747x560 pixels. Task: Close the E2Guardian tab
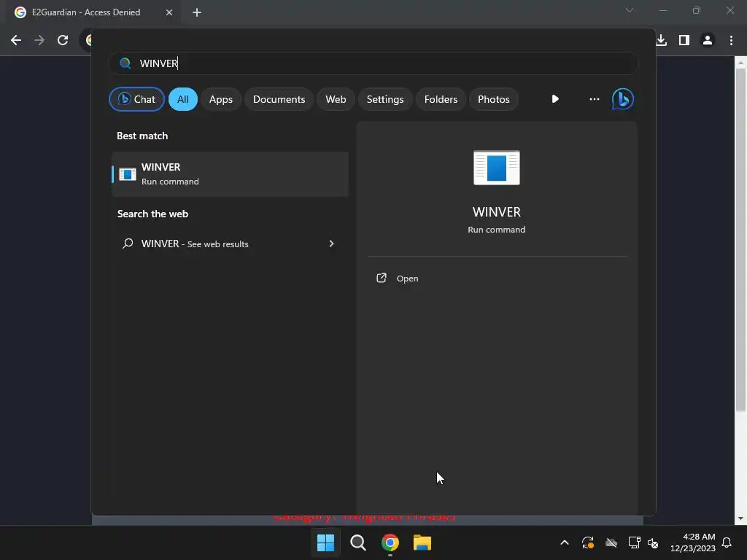tap(169, 12)
